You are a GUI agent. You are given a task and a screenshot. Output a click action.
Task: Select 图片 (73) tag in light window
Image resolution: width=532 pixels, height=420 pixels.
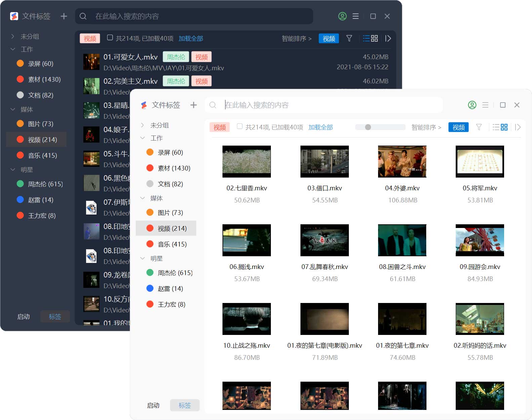click(166, 213)
